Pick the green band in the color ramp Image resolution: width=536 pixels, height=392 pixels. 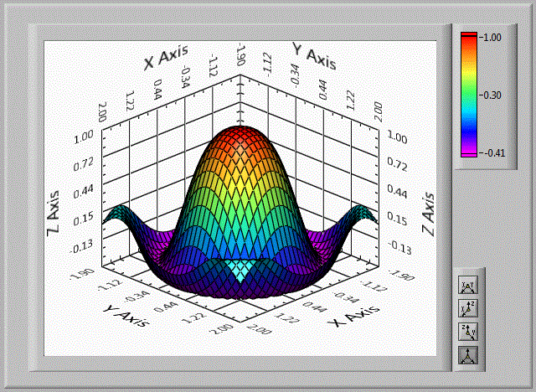coord(469,86)
